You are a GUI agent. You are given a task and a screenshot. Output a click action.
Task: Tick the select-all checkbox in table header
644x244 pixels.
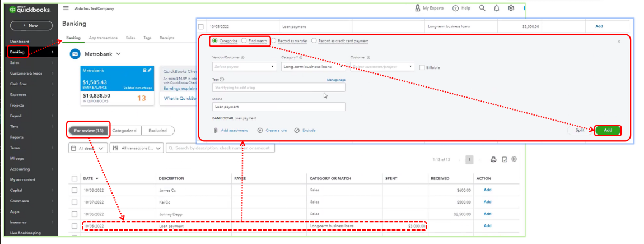click(74, 178)
